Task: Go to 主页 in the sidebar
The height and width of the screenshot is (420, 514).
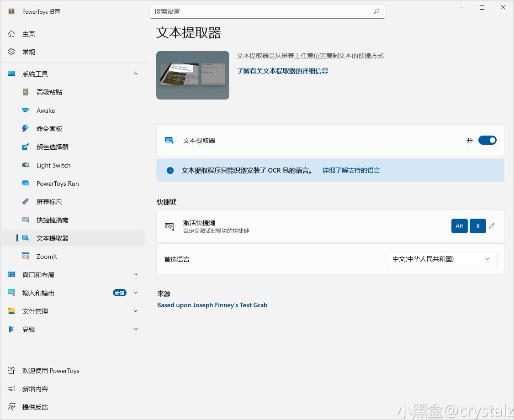Action: click(x=74, y=34)
